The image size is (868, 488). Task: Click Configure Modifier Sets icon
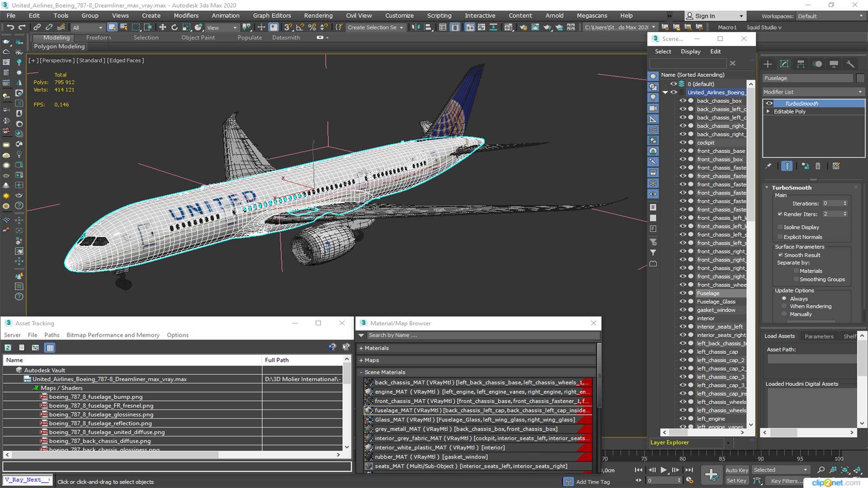(x=836, y=166)
